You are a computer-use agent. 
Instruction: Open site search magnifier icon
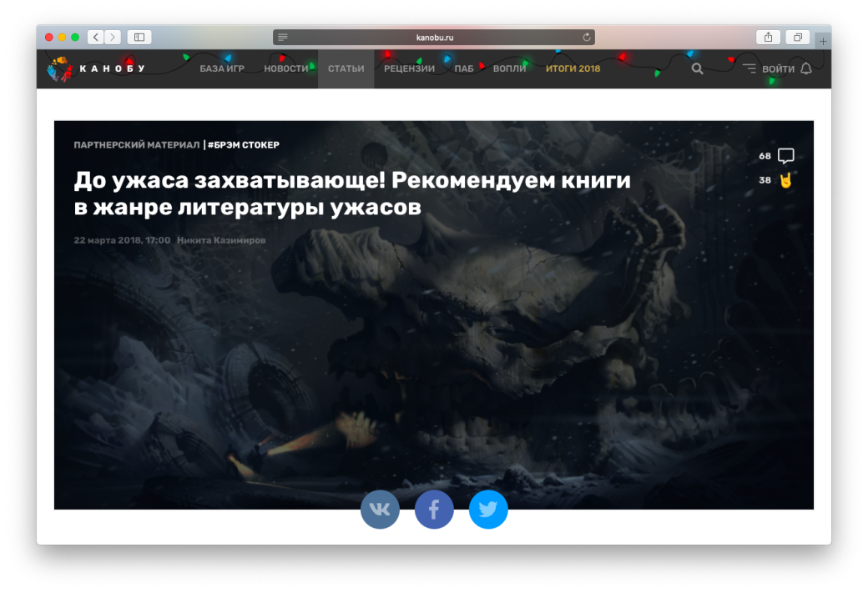pyautogui.click(x=698, y=68)
